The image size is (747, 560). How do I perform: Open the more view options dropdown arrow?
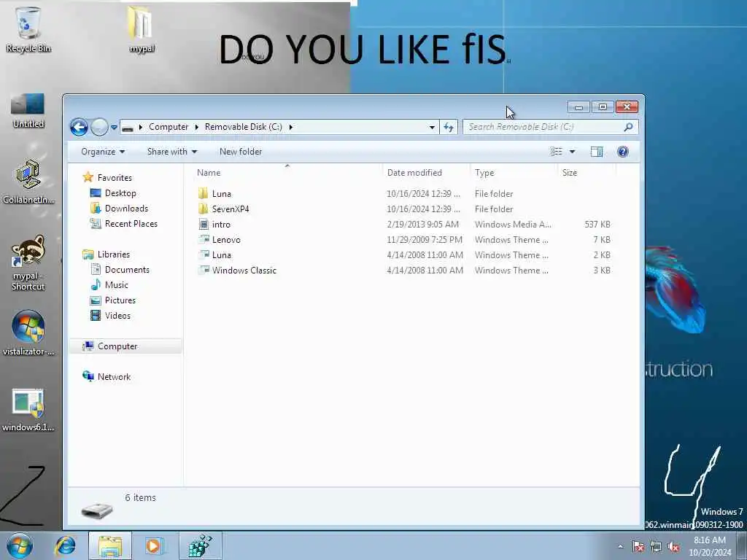pos(572,152)
